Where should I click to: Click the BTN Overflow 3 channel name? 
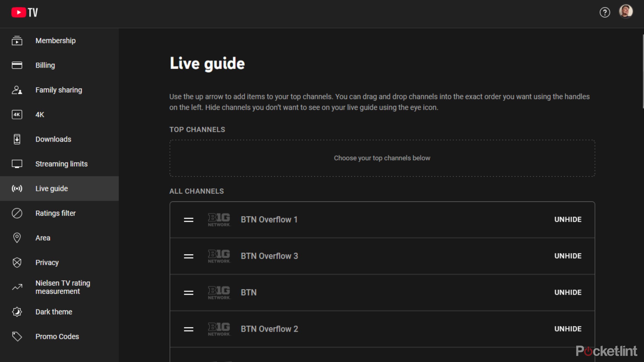[269, 256]
